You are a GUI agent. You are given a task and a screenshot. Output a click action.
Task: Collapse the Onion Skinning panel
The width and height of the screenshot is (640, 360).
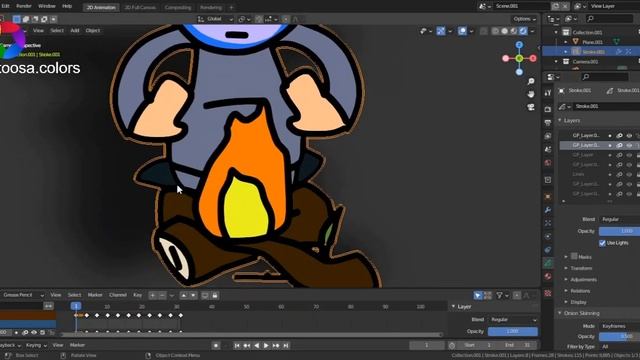click(x=560, y=313)
